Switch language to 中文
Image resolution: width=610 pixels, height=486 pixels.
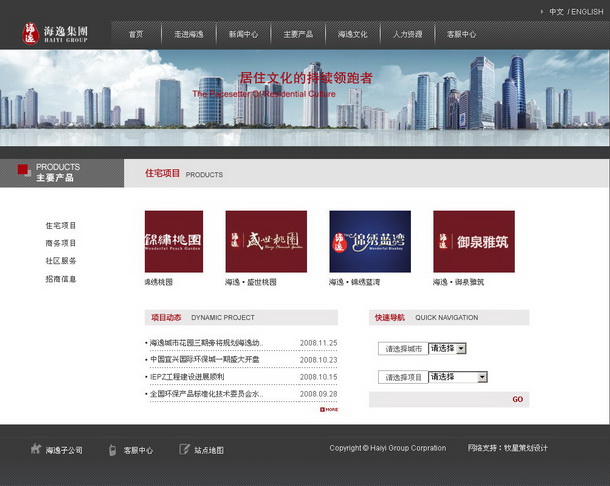pyautogui.click(x=556, y=12)
